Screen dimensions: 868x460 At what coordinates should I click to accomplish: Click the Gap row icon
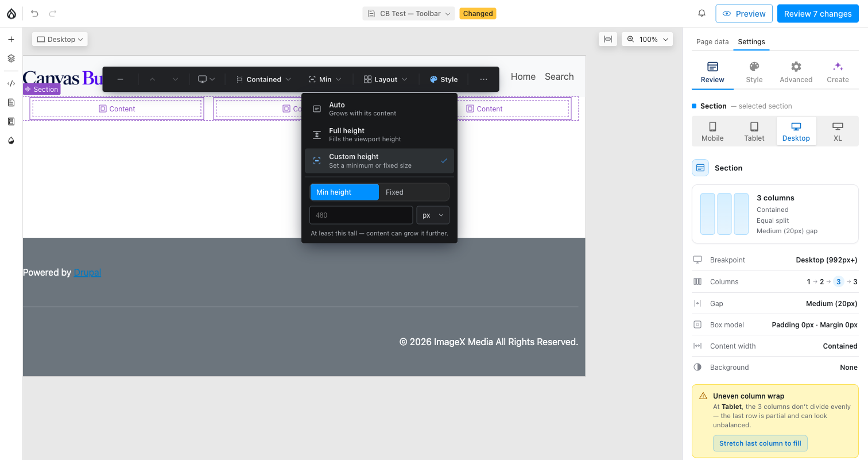point(697,303)
